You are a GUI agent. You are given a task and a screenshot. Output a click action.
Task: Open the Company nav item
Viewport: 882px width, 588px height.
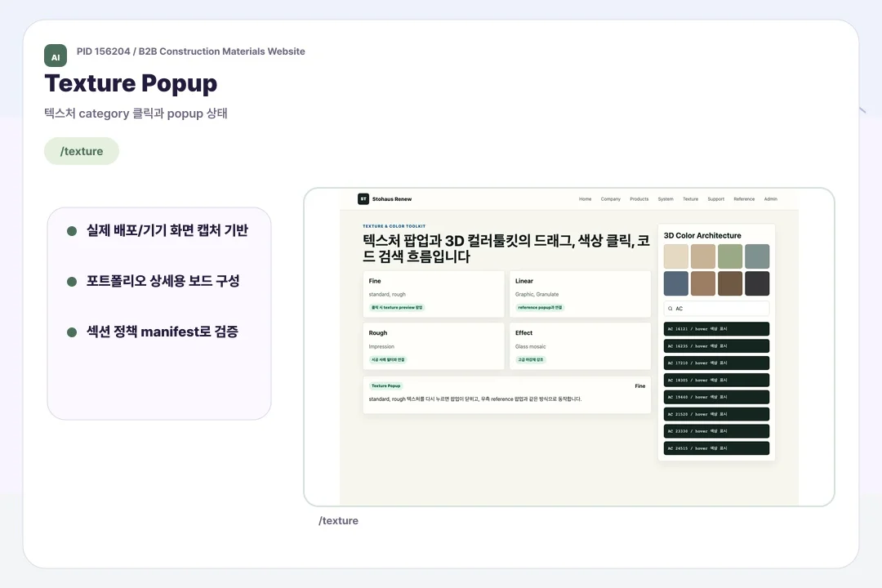[610, 199]
